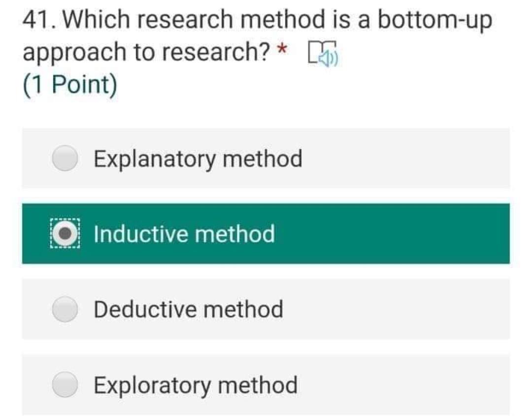Click the 'Deductive method' option label

(x=189, y=310)
